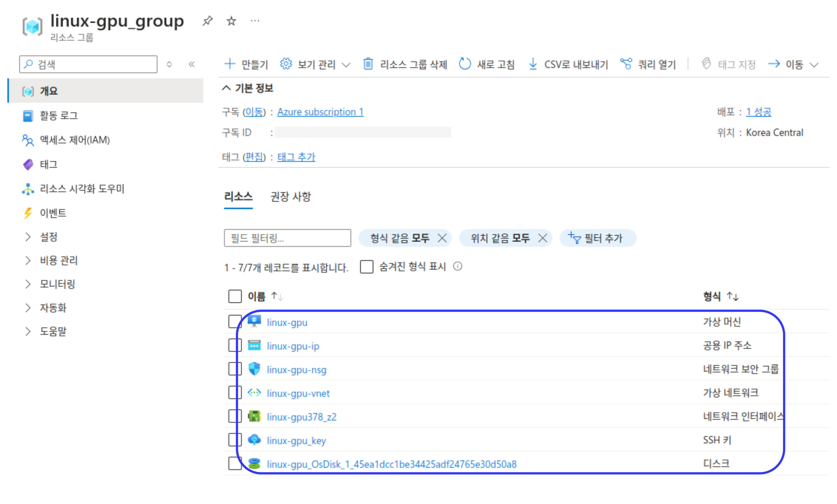Select 개요 in the sidebar

pos(106,91)
